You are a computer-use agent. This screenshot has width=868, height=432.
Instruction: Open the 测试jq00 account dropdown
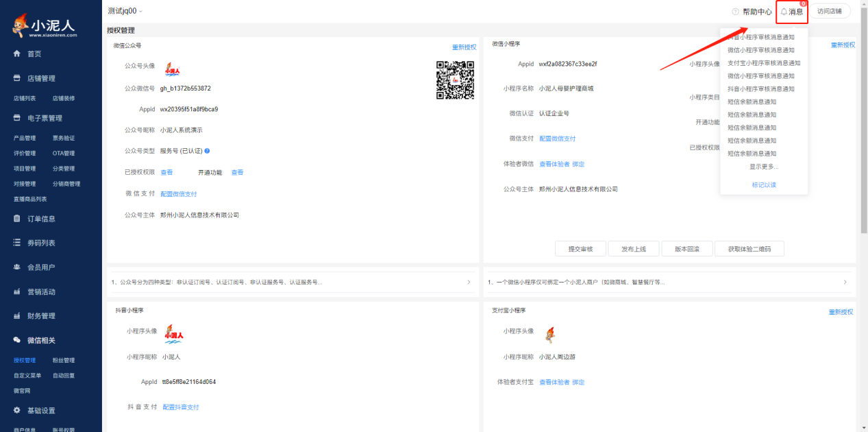126,11
